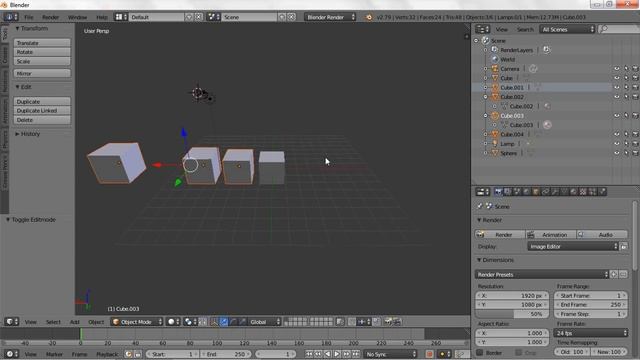This screenshot has height=360, width=640.
Task: Toggle selectability cursor for Cube.002
Action: pyautogui.click(x=626, y=97)
